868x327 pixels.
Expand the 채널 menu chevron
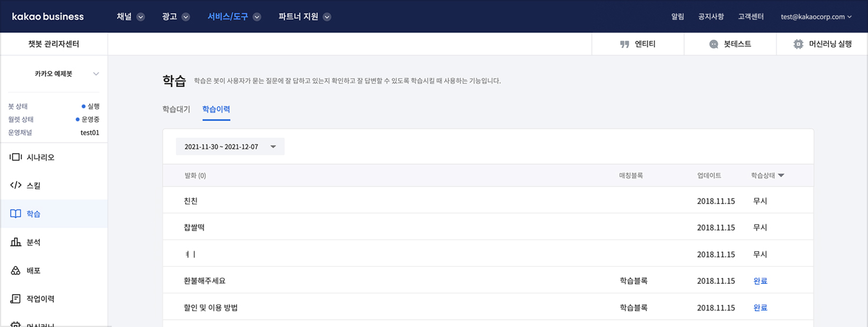(141, 17)
